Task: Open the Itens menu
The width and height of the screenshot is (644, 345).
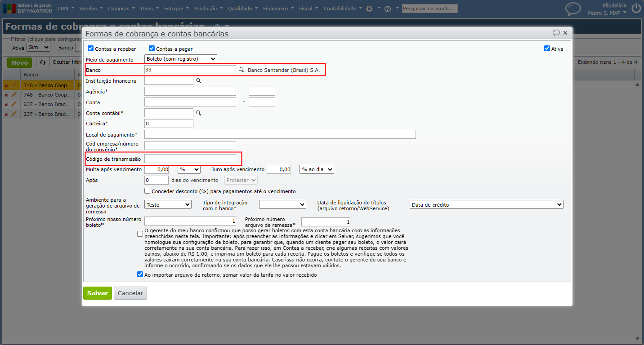Action: tap(150, 9)
